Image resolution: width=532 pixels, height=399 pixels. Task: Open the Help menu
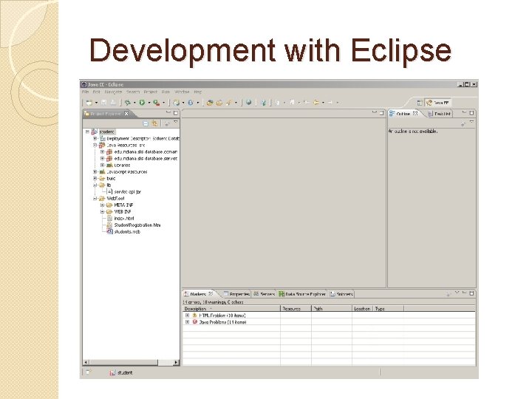coord(198,92)
